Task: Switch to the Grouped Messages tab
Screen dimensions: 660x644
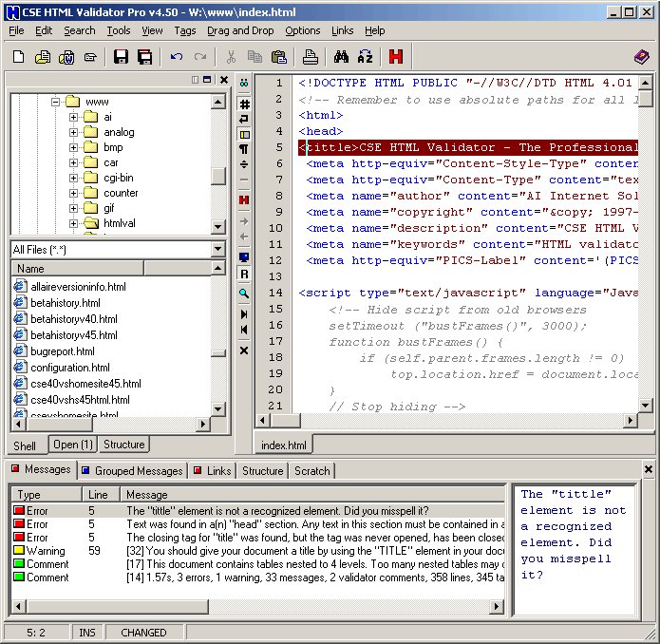Action: tap(138, 470)
